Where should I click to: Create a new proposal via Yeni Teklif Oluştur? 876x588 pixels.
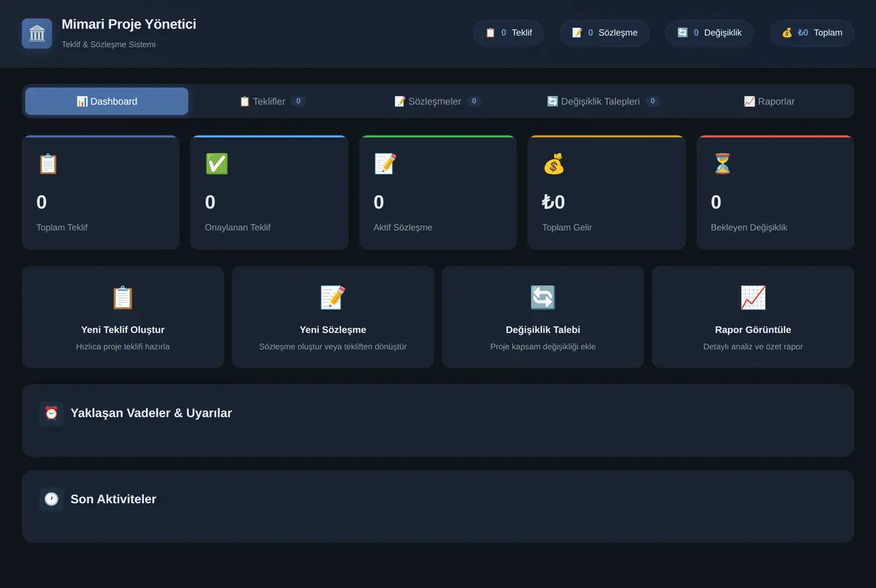pyautogui.click(x=123, y=317)
